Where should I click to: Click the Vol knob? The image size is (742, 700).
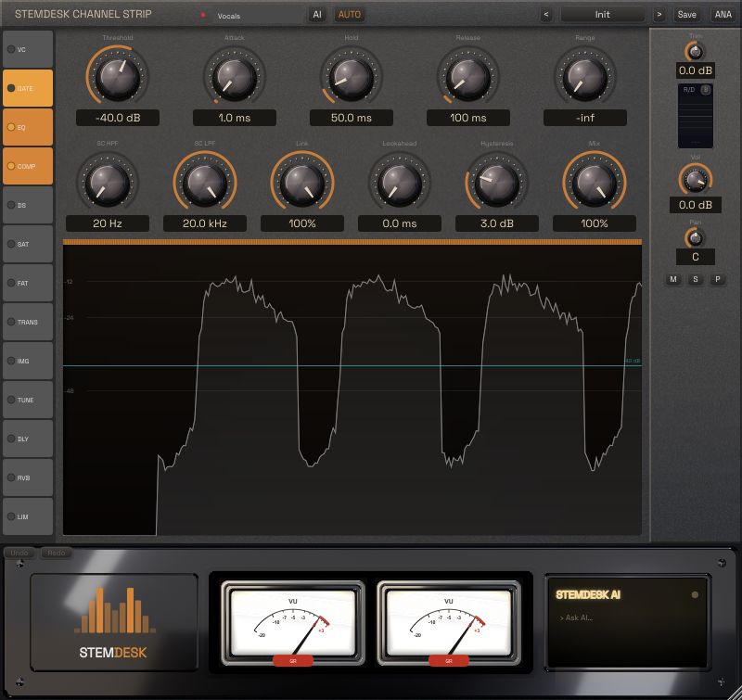[695, 179]
